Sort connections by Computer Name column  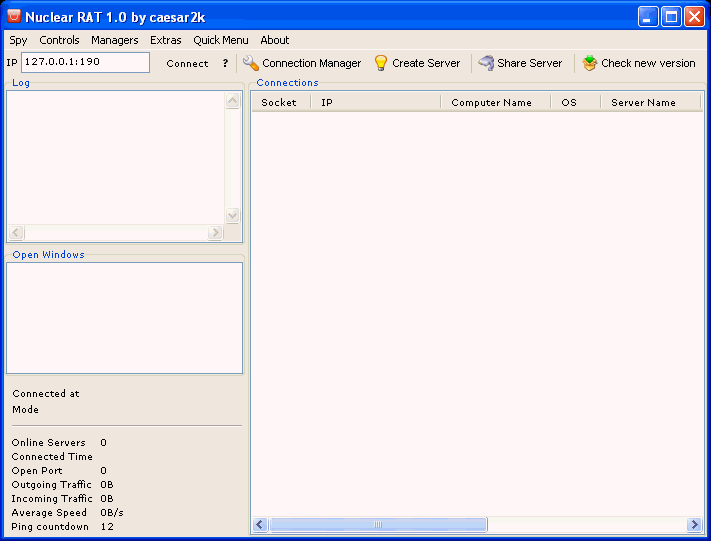[x=491, y=102]
